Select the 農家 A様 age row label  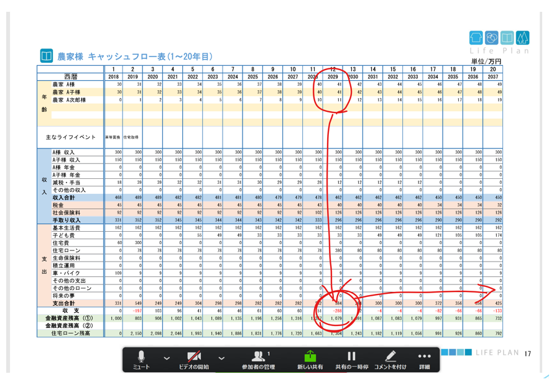click(63, 84)
